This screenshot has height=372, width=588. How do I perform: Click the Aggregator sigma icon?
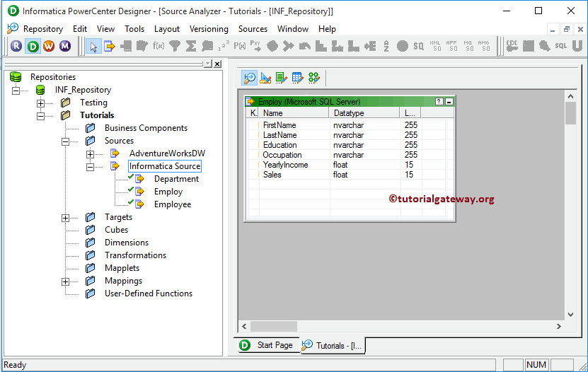[191, 46]
